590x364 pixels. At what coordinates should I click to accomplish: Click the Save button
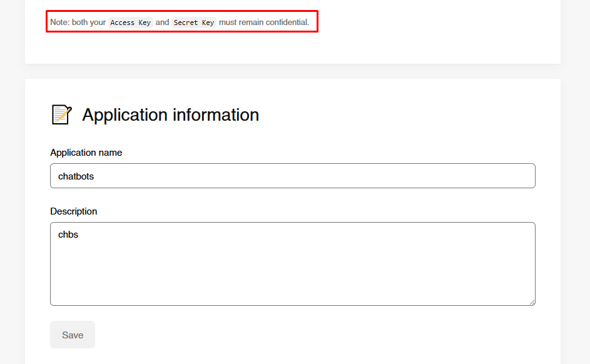[x=73, y=335]
